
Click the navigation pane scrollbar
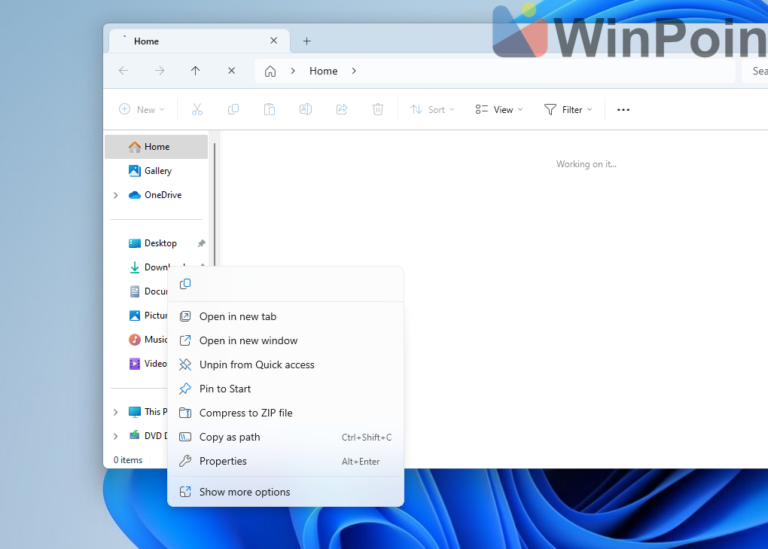click(215, 203)
